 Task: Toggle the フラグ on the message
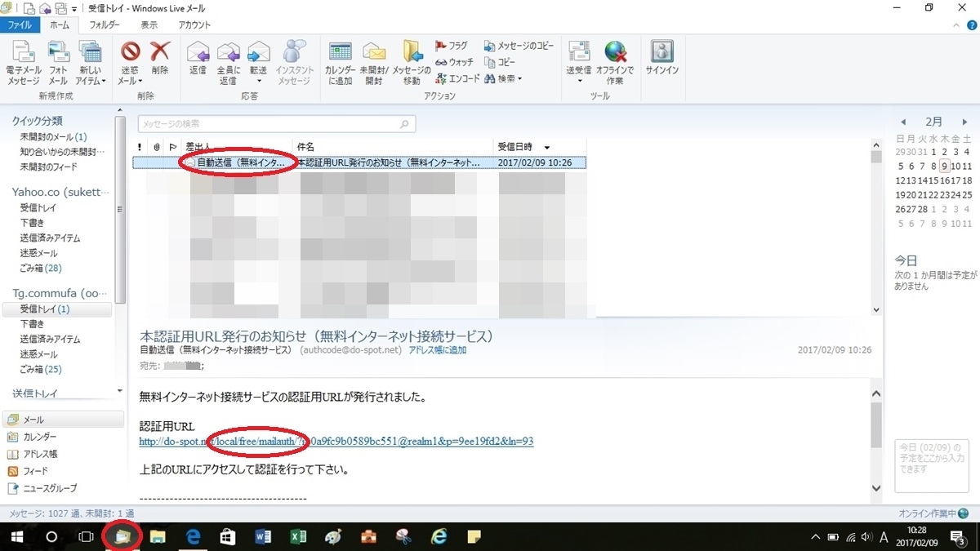pos(452,46)
